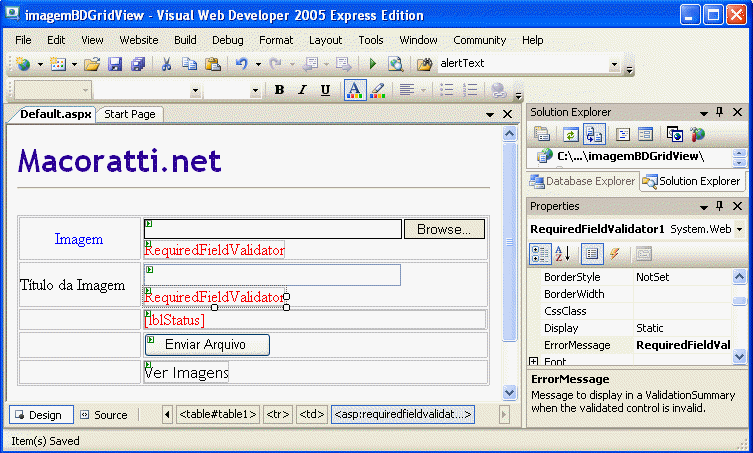This screenshot has height=453, width=753.
Task: Refresh Solution Explorer with green arrows icon
Action: pyautogui.click(x=571, y=135)
